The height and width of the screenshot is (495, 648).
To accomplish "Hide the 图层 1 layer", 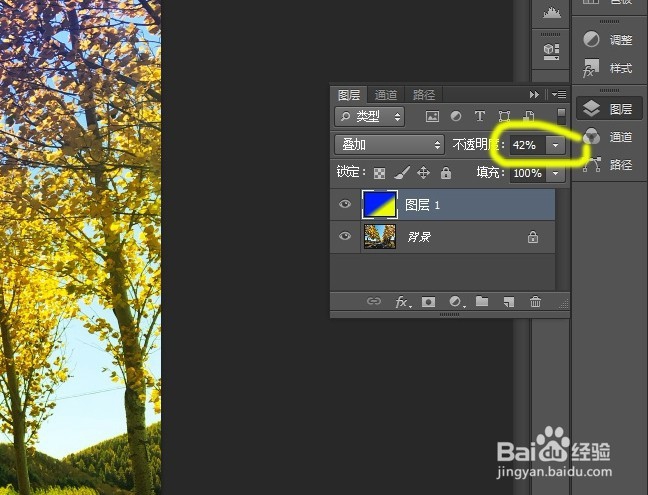I will tap(345, 204).
